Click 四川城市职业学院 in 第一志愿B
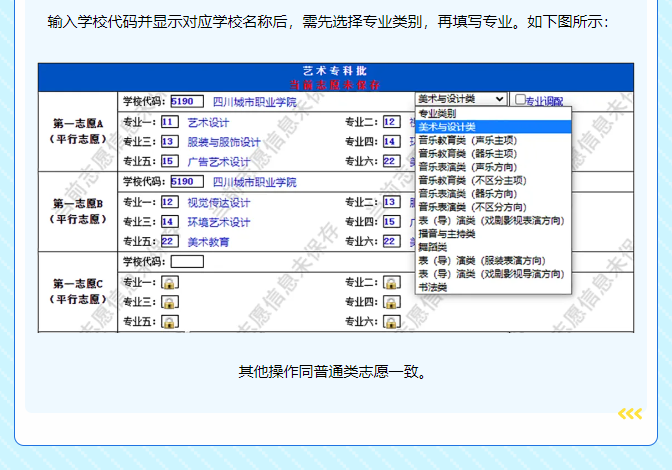 pyautogui.click(x=255, y=182)
